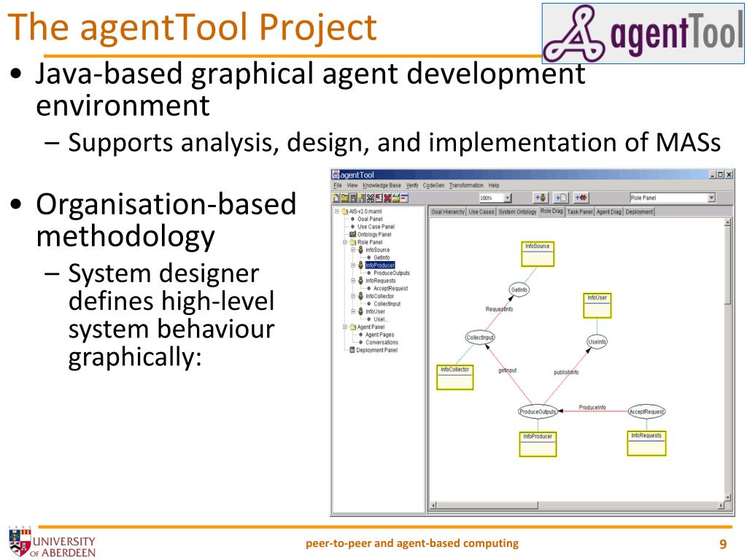
Task: Click the InfoCollector role box in diagram
Action: (x=455, y=377)
